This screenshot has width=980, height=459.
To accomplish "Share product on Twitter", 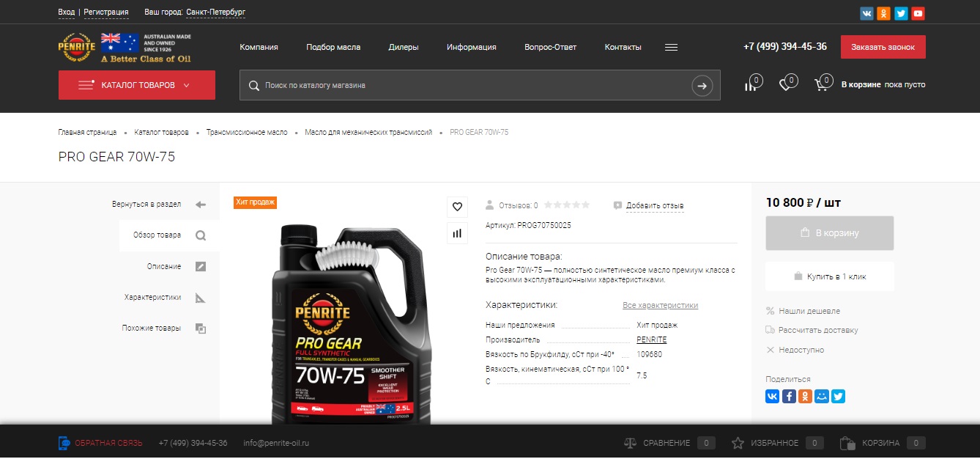I will (x=839, y=396).
